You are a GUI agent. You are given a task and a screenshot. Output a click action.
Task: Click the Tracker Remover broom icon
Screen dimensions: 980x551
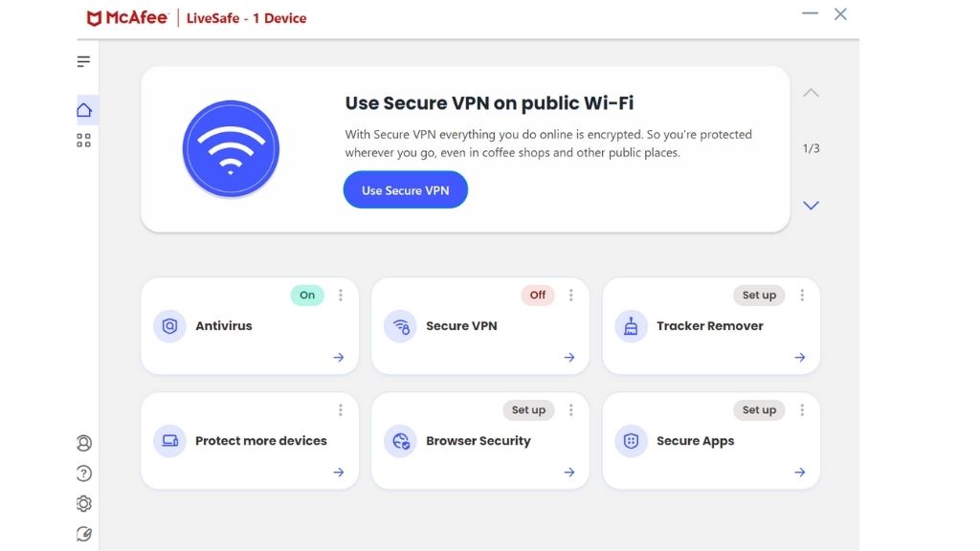pos(631,326)
